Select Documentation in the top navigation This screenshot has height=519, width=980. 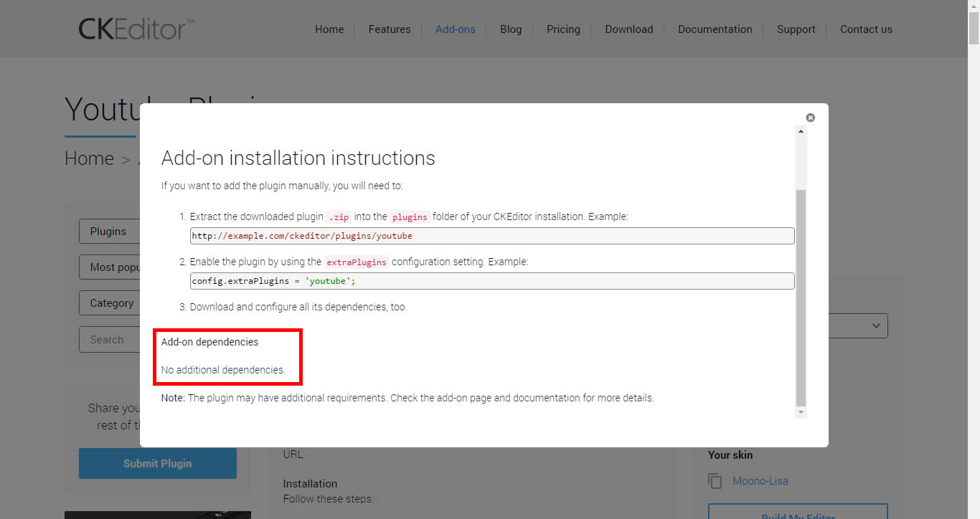tap(715, 29)
